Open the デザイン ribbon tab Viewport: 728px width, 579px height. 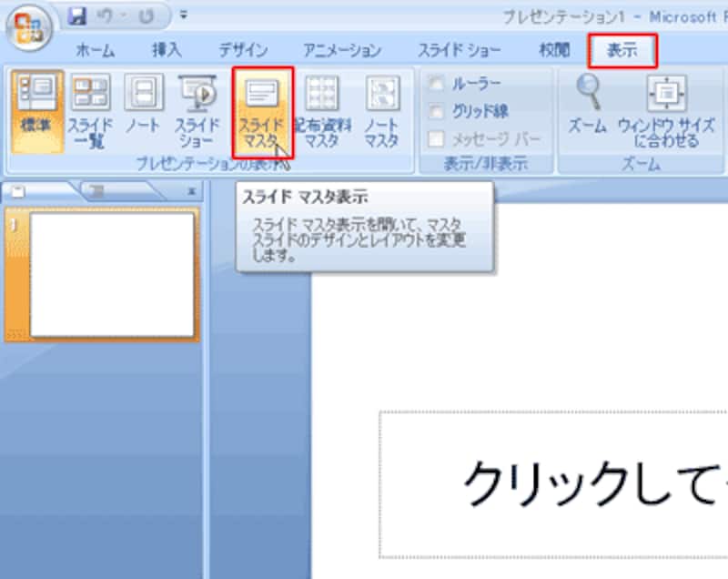[x=243, y=50]
